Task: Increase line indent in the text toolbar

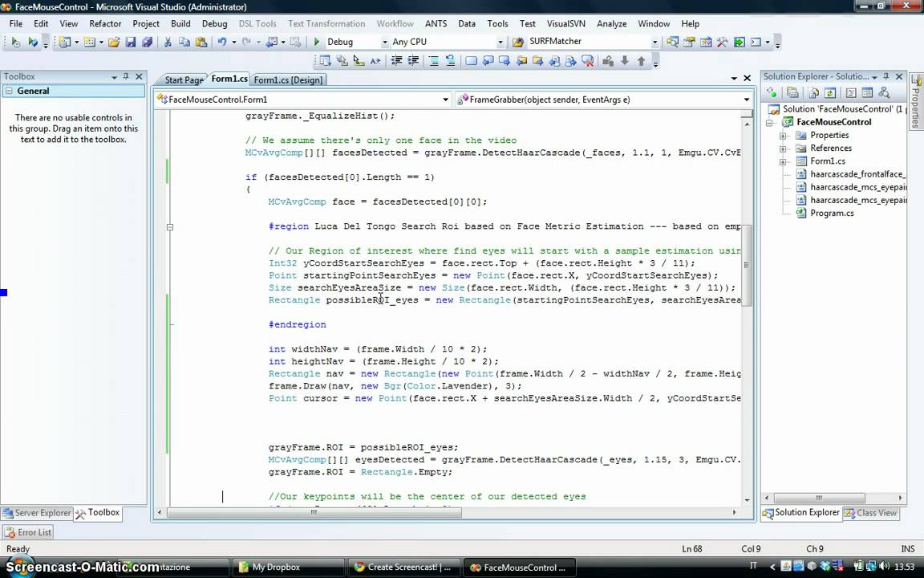Action: tap(413, 61)
